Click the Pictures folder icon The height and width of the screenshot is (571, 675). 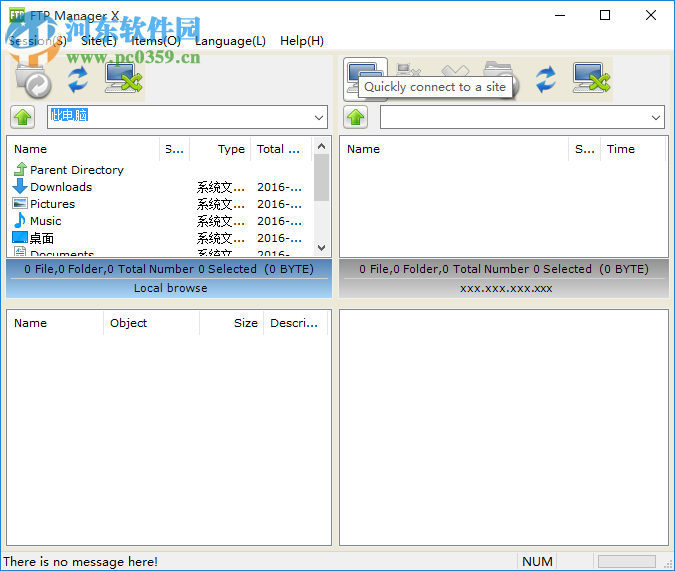20,203
